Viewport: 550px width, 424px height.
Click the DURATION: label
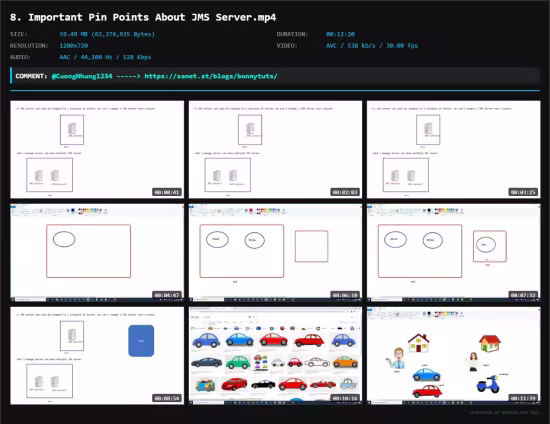pos(292,34)
